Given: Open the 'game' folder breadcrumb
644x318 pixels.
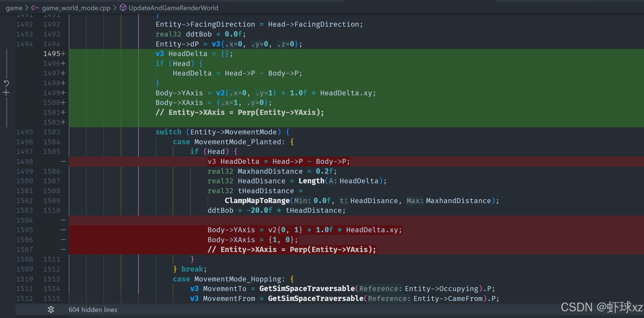Looking at the screenshot, I should point(14,8).
